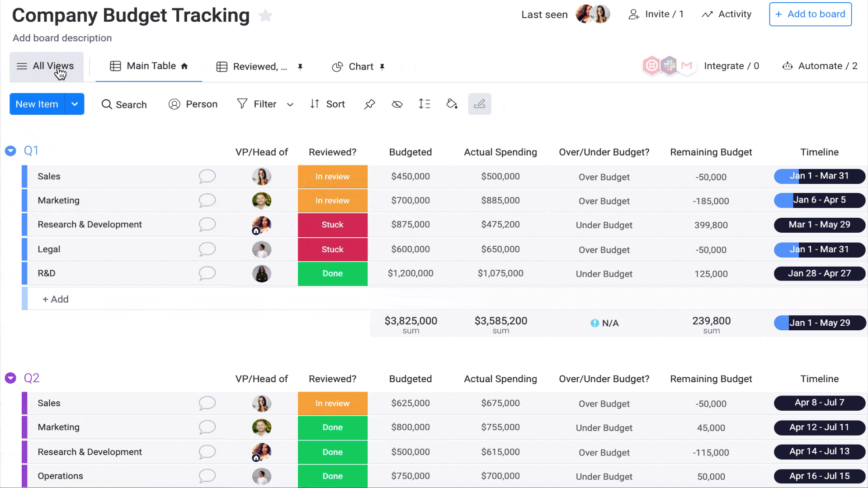Open the Slack integration icon
This screenshot has height=488, width=868.
(x=669, y=66)
